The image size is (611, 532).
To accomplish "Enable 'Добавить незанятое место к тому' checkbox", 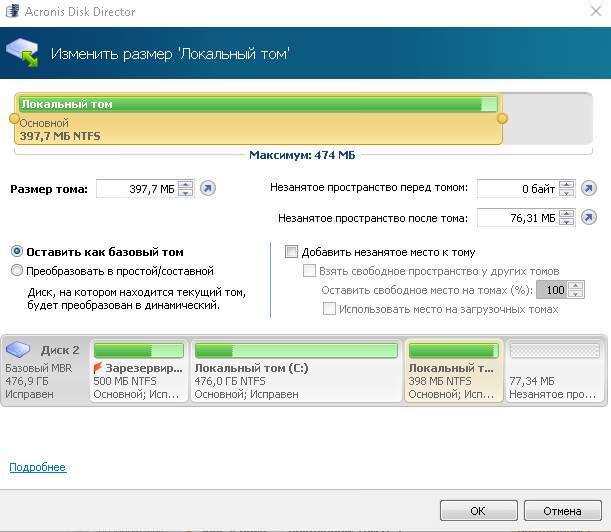I will pos(291,251).
